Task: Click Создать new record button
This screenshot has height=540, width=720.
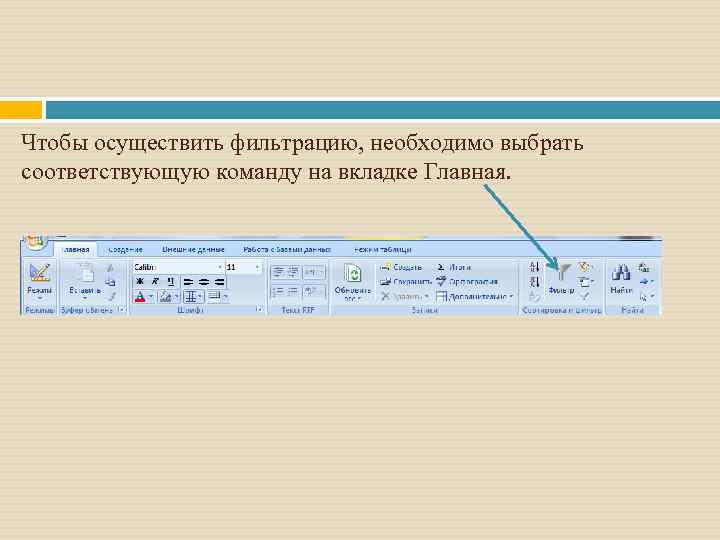Action: [401, 267]
